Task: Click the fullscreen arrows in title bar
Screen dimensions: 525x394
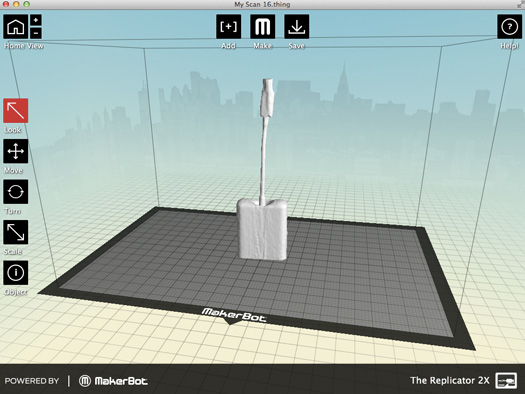Action: click(521, 4)
